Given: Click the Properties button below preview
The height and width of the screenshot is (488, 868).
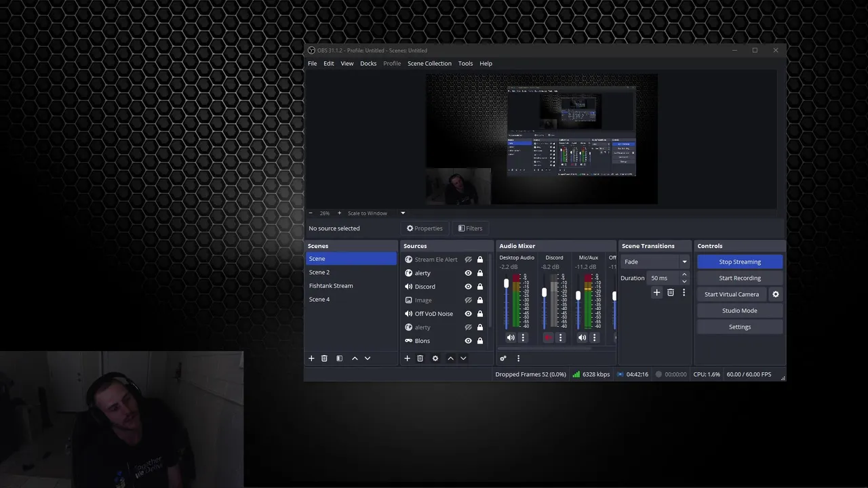Looking at the screenshot, I should pyautogui.click(x=425, y=228).
